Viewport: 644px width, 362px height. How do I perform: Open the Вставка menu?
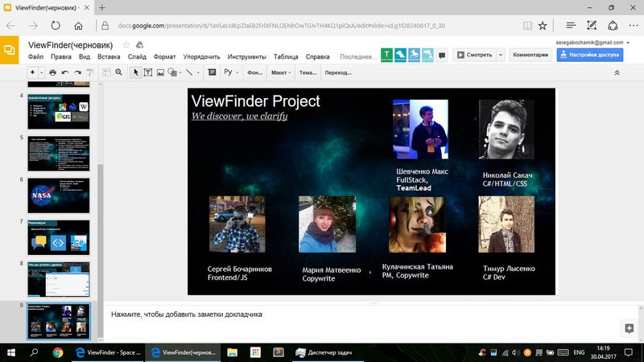coord(109,57)
